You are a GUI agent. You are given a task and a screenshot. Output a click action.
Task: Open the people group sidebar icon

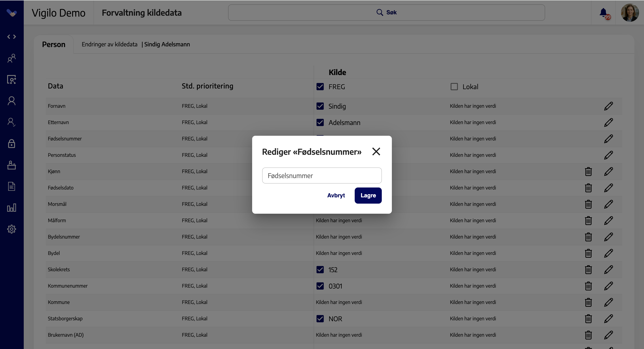[x=11, y=58]
